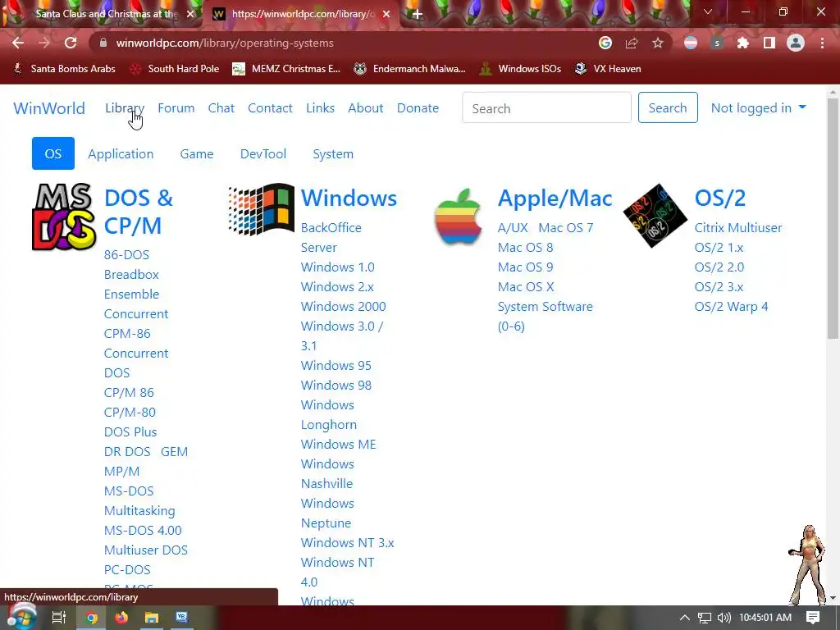Click the address bar URL
Viewport: 840px width, 630px height.
pos(225,43)
